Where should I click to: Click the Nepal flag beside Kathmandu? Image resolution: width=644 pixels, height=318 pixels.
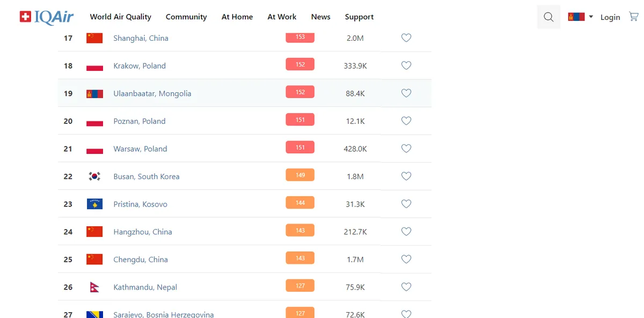tap(94, 287)
